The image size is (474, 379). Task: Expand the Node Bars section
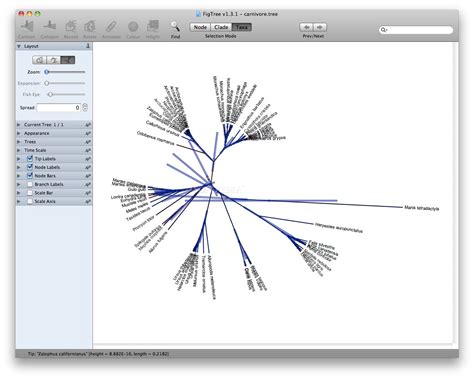point(19,176)
